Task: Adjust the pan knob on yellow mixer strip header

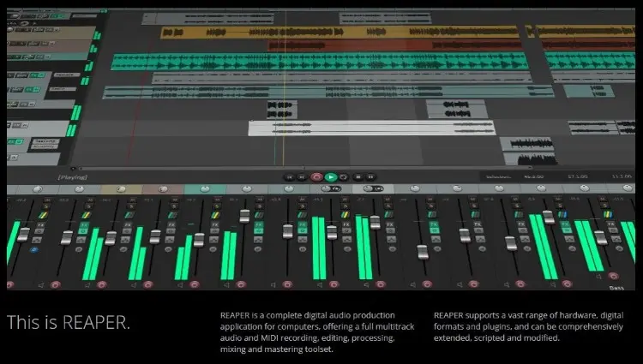Action: point(121,188)
